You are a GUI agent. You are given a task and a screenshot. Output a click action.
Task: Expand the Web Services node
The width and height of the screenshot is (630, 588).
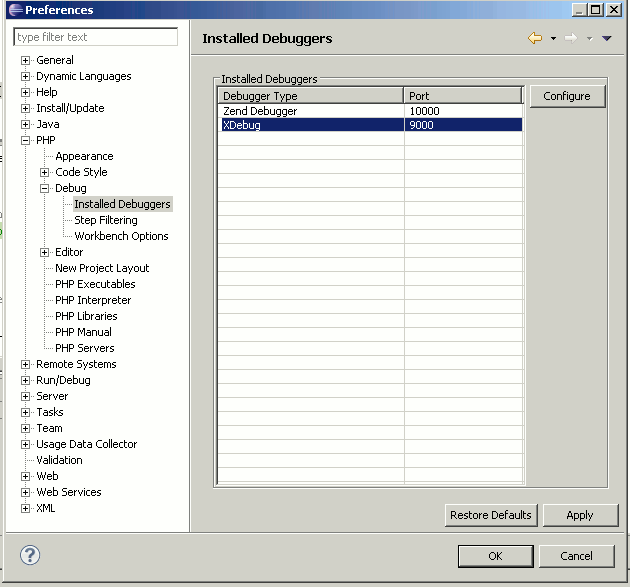click(25, 492)
